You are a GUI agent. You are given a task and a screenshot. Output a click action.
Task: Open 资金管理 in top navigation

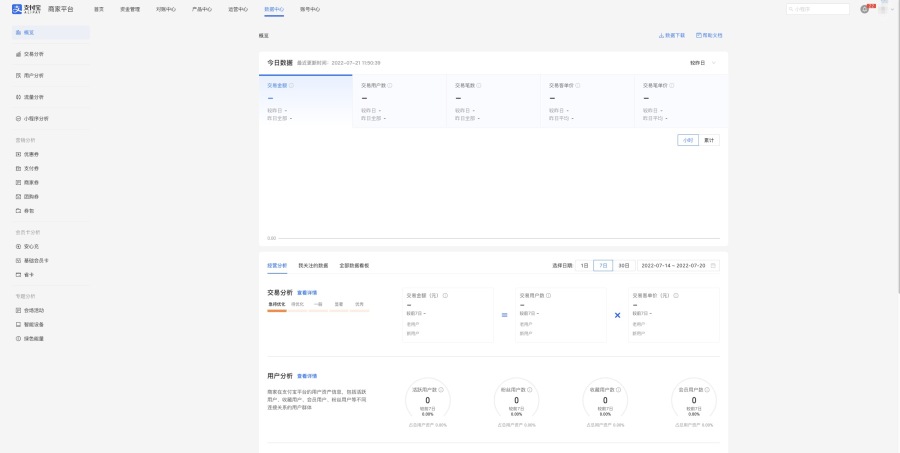[130, 10]
